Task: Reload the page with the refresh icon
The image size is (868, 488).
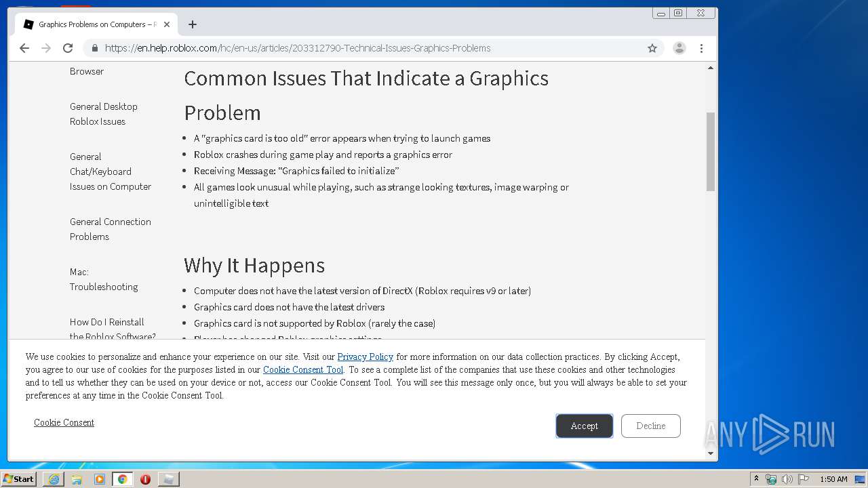Action: tap(68, 48)
